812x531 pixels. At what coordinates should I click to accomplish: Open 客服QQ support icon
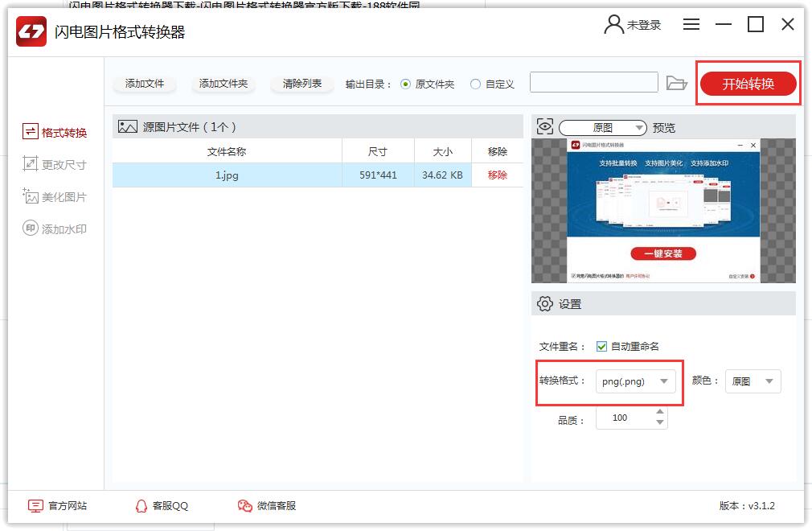point(141,506)
